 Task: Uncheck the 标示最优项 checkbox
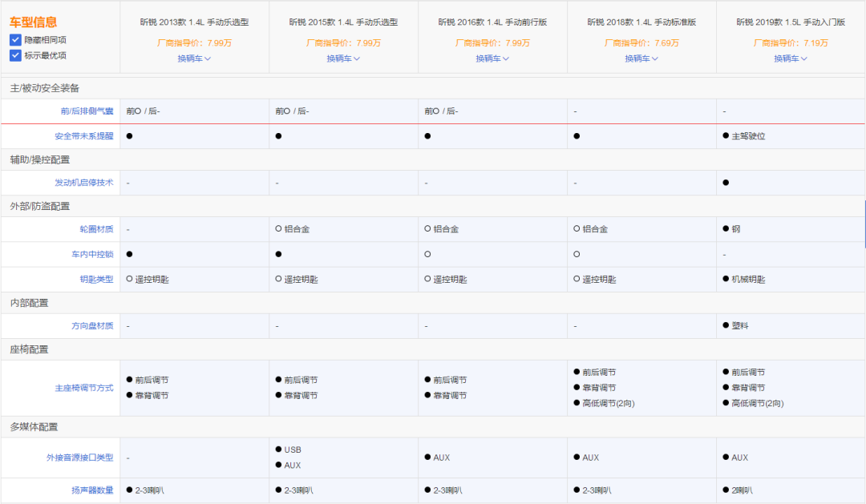point(15,55)
